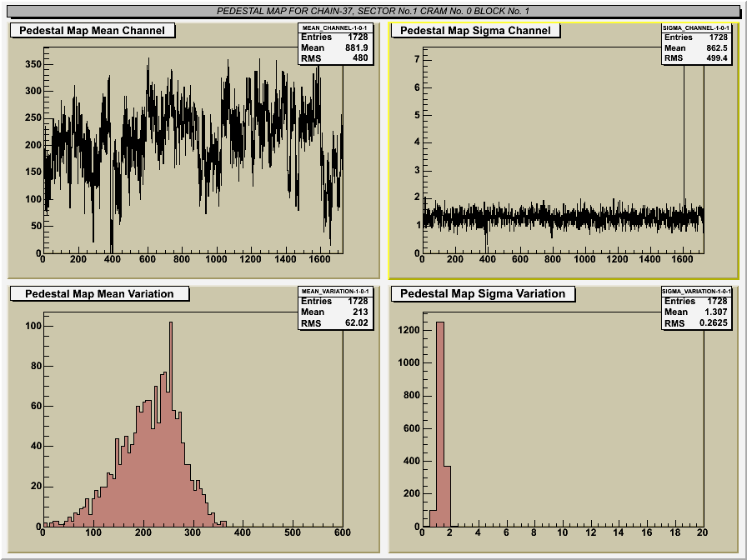Click x-axis label 1600 on Mean Channel plot
This screenshot has height=560, width=747.
(x=319, y=259)
